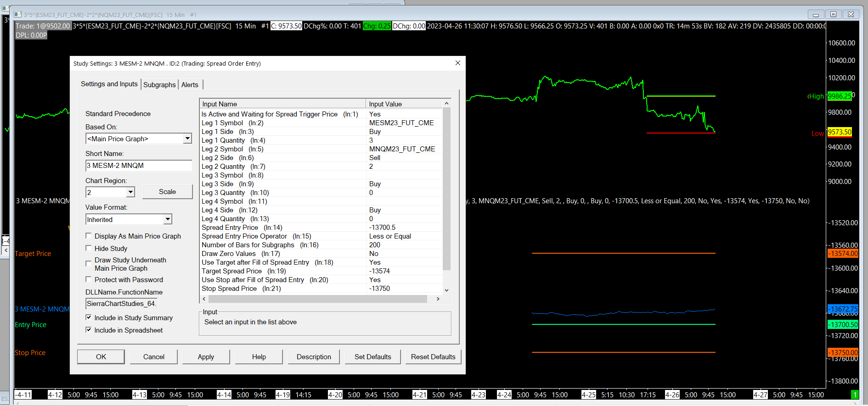Select Is Active and Waiting row

click(321, 114)
